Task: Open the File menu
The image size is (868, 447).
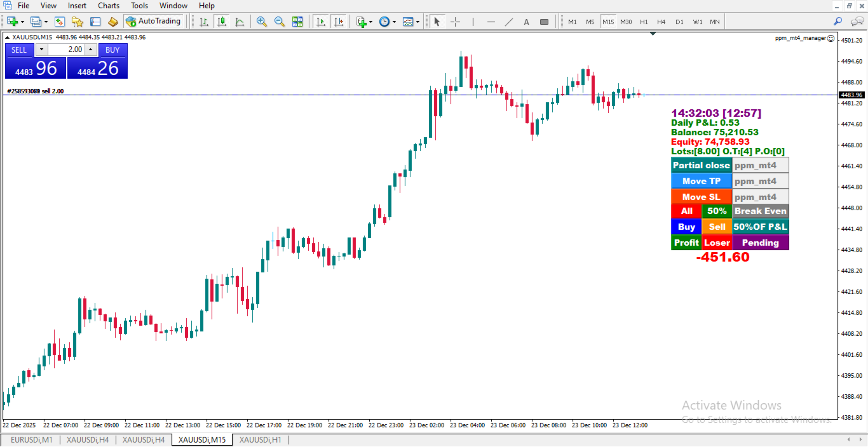Action: [24, 6]
